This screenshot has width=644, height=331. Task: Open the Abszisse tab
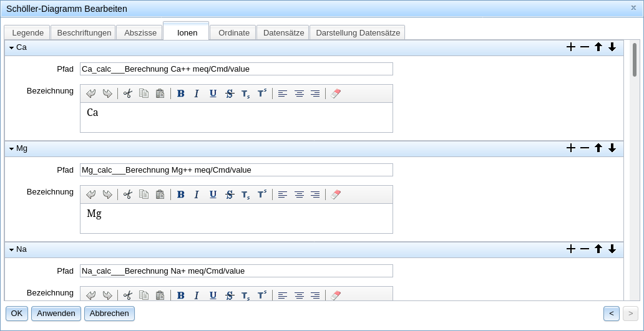tap(140, 33)
